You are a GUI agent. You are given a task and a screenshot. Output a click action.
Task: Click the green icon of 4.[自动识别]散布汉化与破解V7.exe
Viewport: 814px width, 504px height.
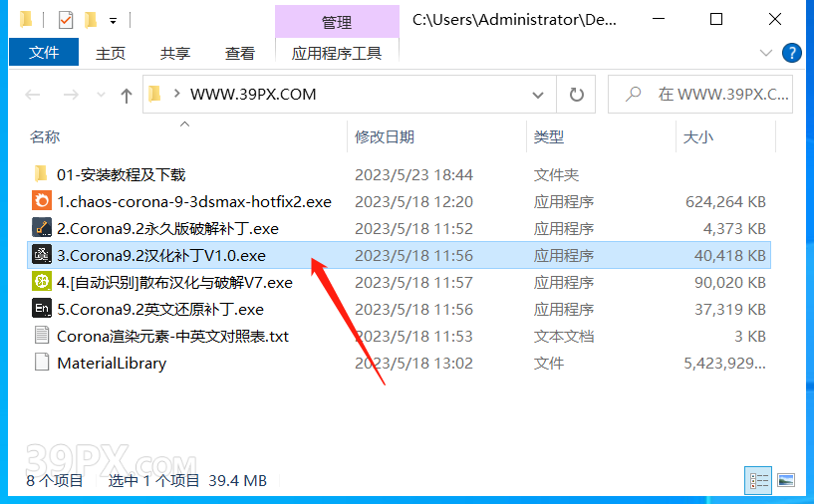pos(42,282)
